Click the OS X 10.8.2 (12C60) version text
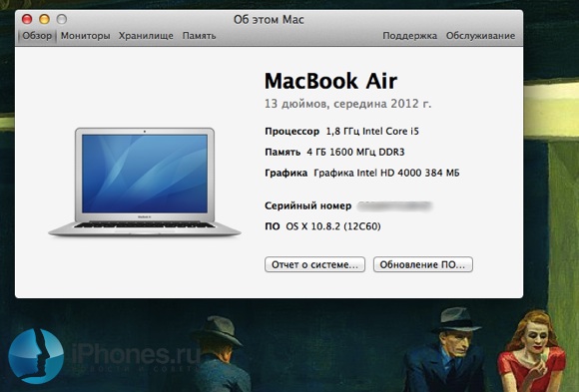 pyautogui.click(x=333, y=226)
